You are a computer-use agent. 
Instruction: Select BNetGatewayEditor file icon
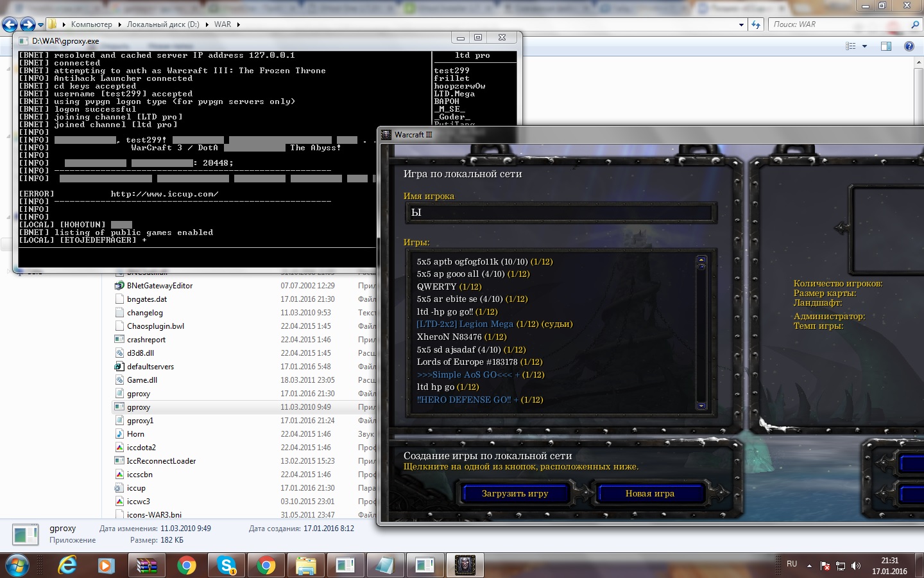tap(119, 286)
